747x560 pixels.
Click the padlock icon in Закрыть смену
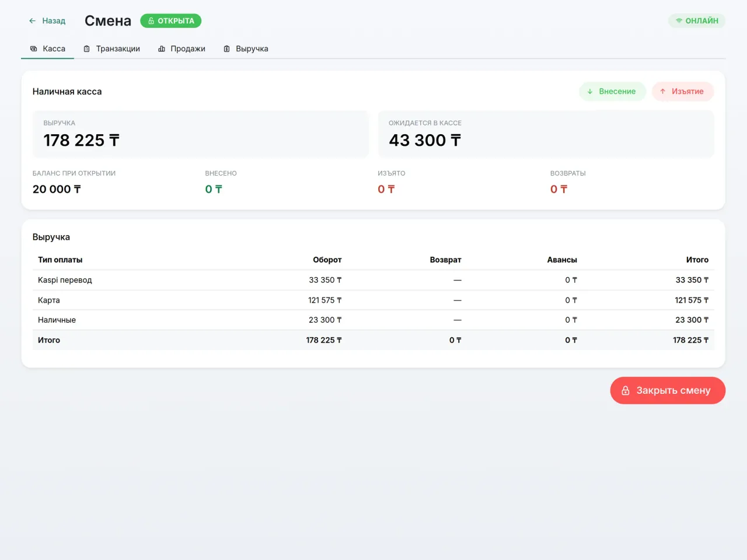click(x=626, y=390)
